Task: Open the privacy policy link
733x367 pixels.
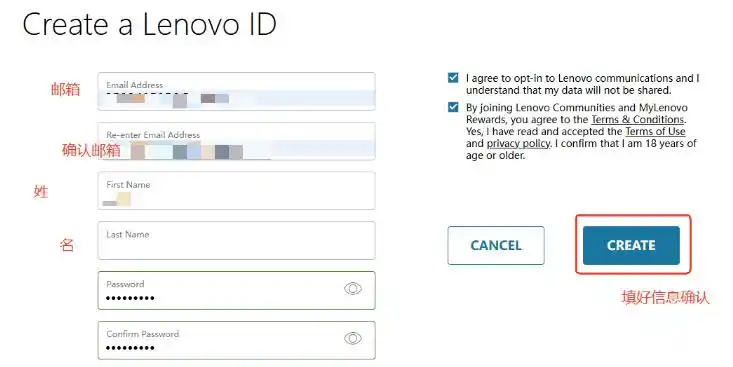Action: tap(518, 144)
